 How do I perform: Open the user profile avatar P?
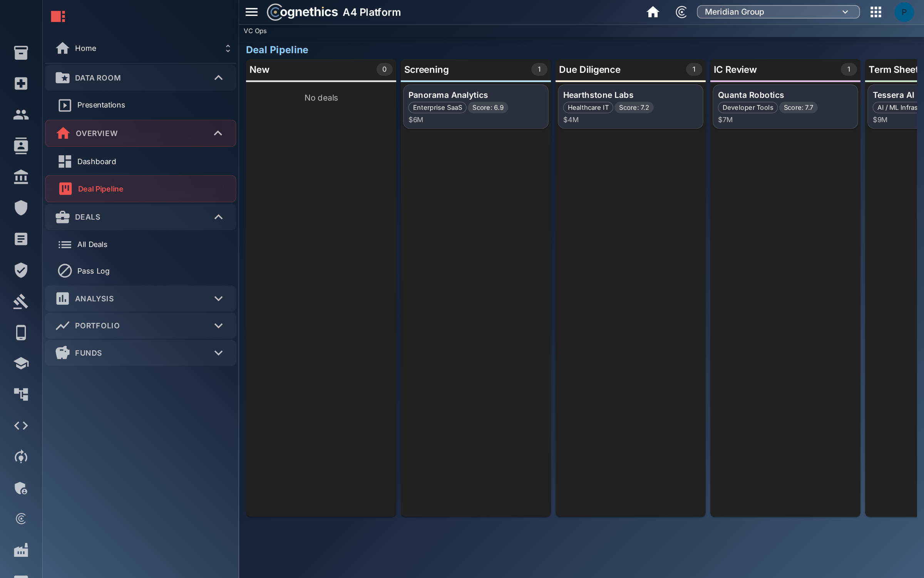click(x=904, y=12)
